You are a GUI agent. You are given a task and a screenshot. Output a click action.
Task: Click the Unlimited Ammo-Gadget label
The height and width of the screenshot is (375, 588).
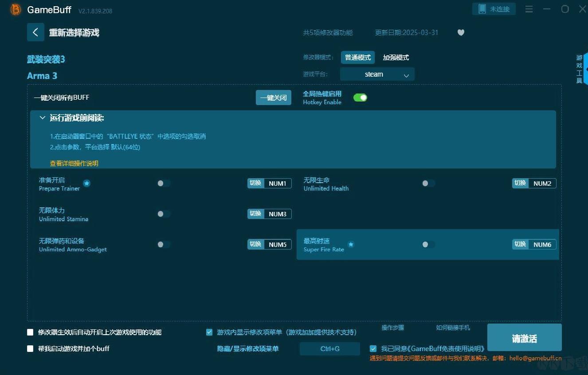tap(73, 250)
